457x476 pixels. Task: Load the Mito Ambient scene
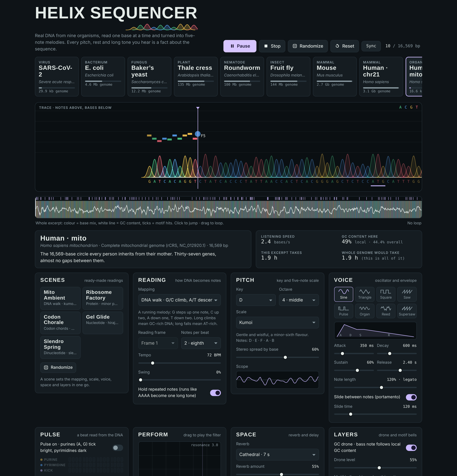tap(60, 298)
